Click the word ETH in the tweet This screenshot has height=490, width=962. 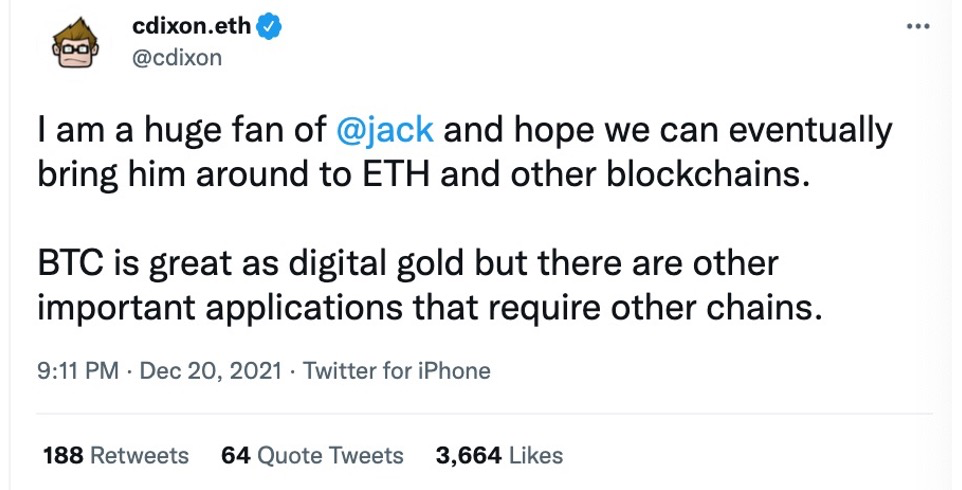pyautogui.click(x=396, y=176)
